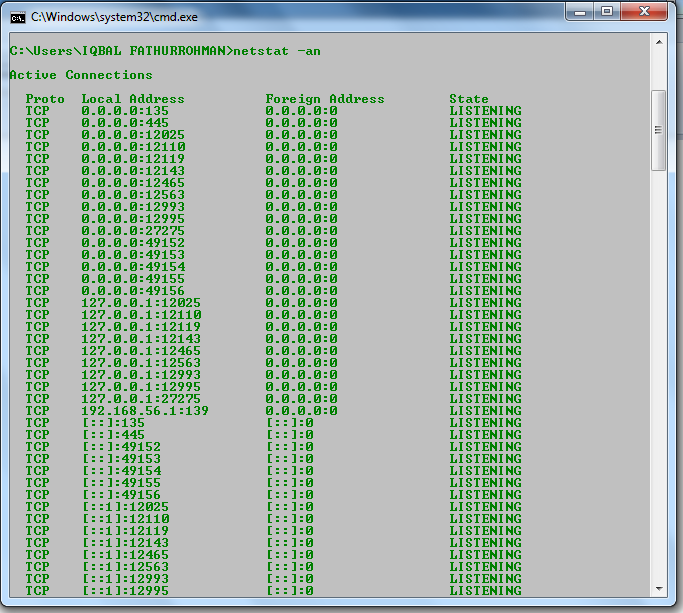Image resolution: width=683 pixels, height=613 pixels.
Task: Click local address 0.0.0.0:49153
Action: (133, 255)
